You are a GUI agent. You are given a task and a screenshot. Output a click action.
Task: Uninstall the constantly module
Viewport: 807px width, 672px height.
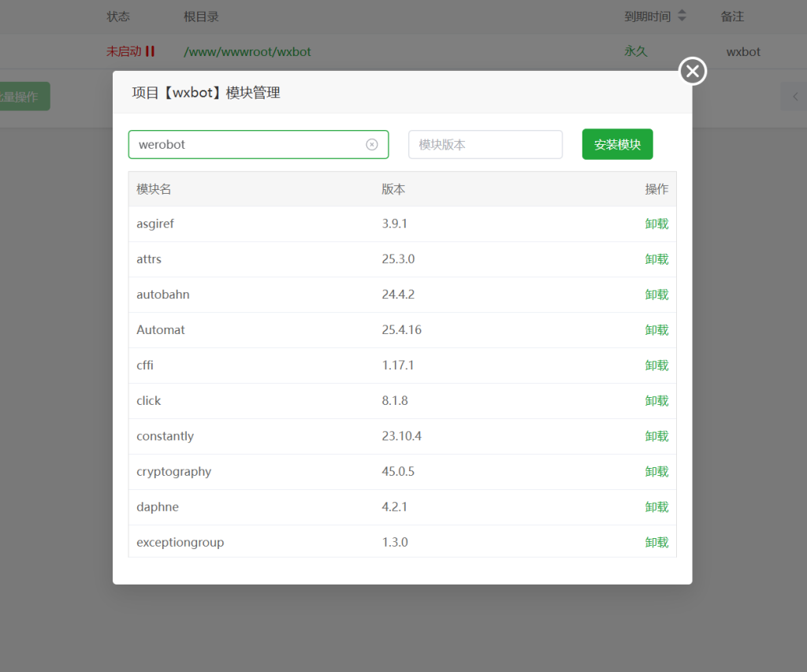click(656, 436)
